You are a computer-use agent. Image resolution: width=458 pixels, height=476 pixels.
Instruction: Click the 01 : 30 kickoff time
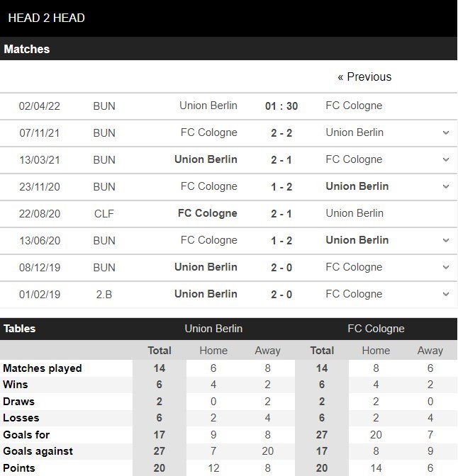coord(281,106)
